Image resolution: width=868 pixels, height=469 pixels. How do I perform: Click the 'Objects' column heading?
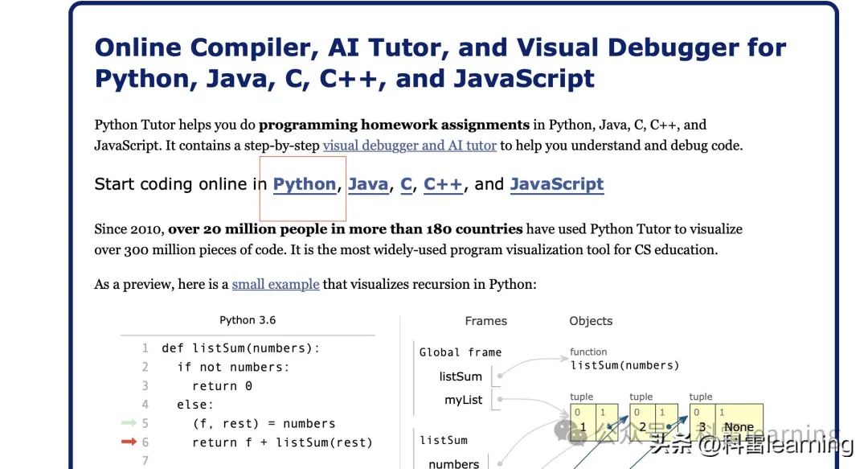591,321
